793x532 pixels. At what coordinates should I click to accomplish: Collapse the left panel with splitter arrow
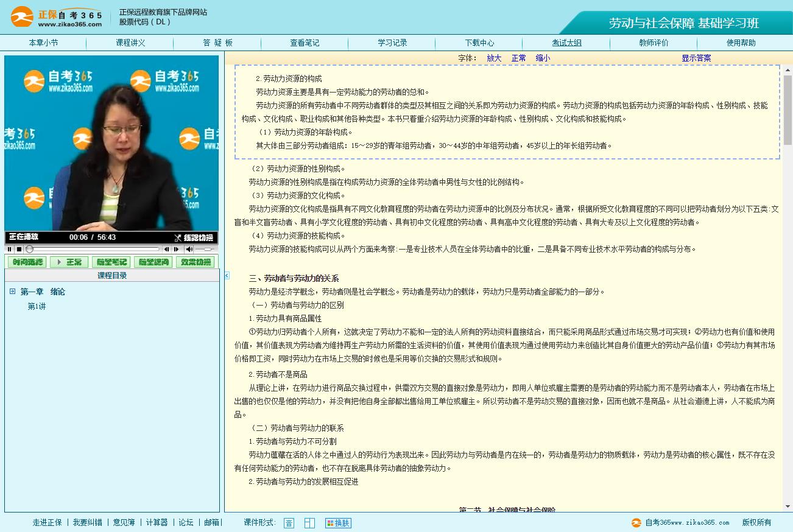click(227, 276)
